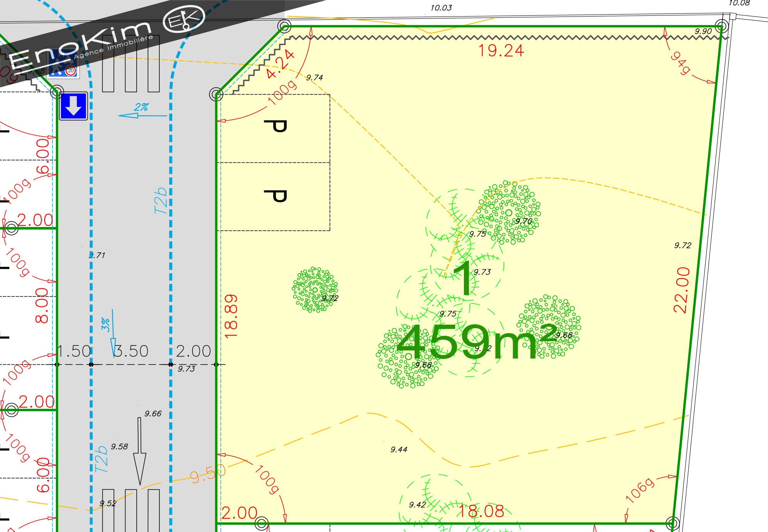The width and height of the screenshot is (768, 532).
Task: Click the 3.50 road width dimension
Action: coord(131,351)
